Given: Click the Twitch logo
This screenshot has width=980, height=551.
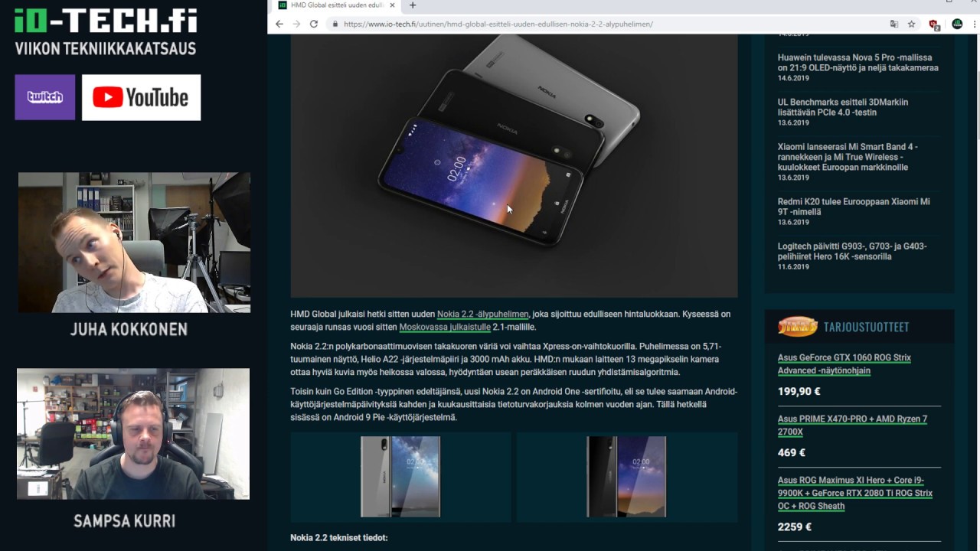Looking at the screenshot, I should [45, 97].
